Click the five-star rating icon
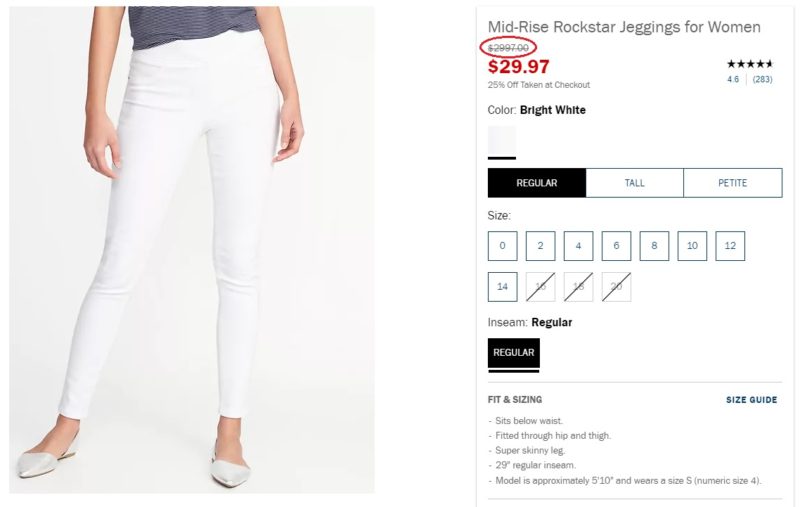The image size is (800, 507). [749, 64]
